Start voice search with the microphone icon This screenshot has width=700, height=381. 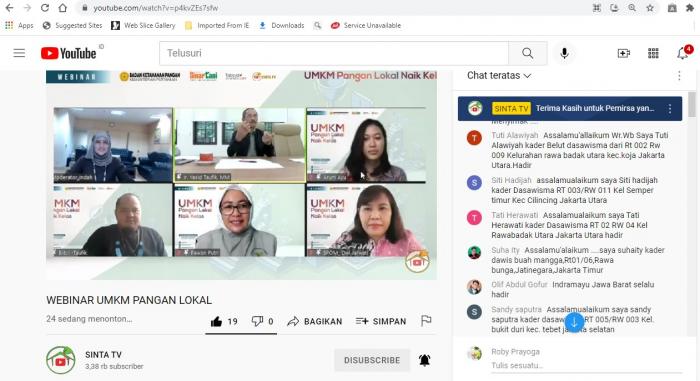pyautogui.click(x=564, y=53)
